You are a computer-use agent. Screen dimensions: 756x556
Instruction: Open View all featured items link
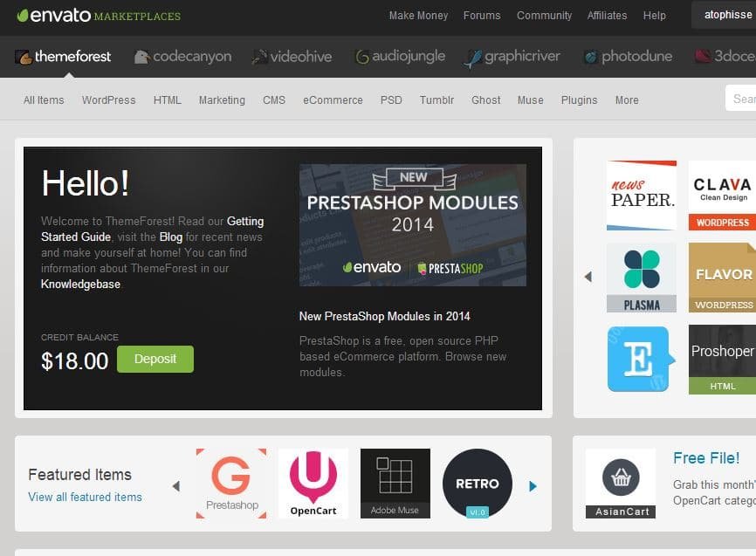(85, 498)
